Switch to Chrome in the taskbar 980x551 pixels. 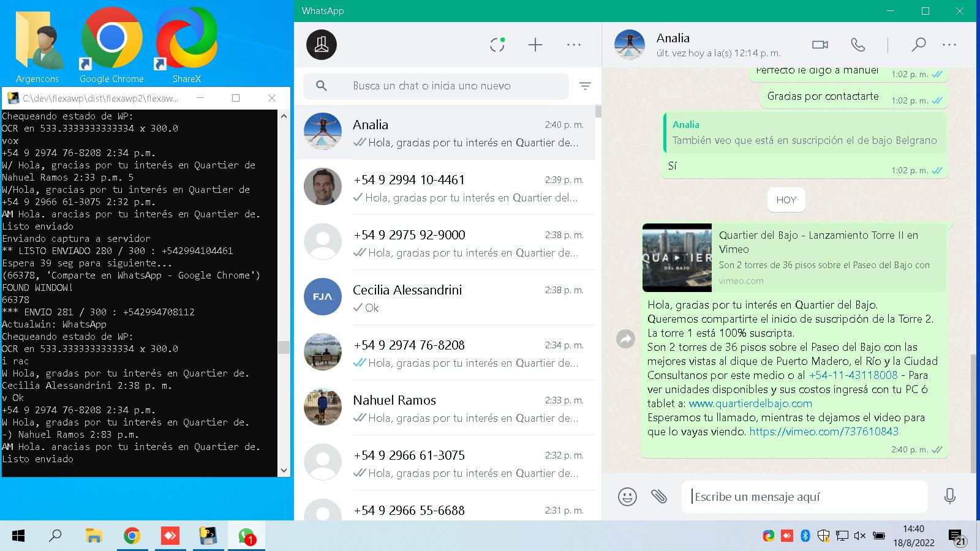tap(132, 536)
